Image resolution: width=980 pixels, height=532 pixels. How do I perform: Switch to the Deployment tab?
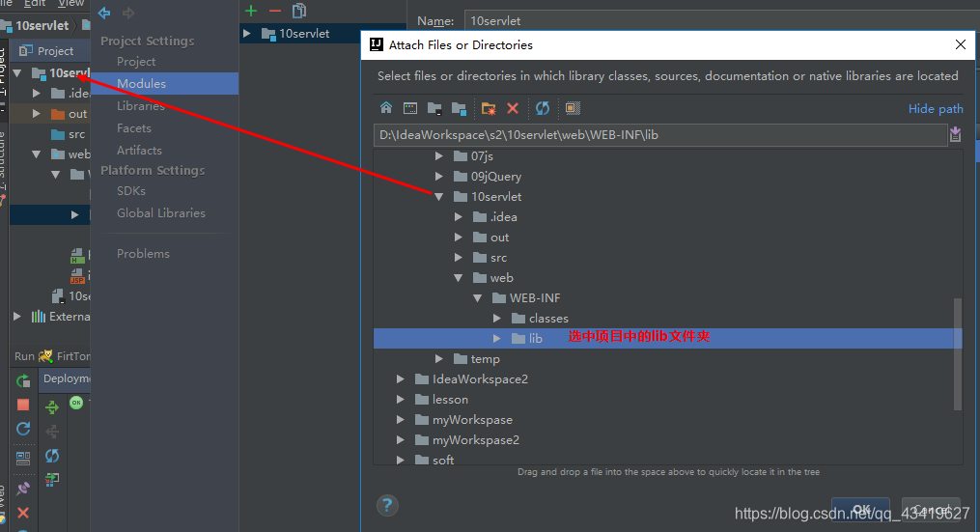click(66, 378)
